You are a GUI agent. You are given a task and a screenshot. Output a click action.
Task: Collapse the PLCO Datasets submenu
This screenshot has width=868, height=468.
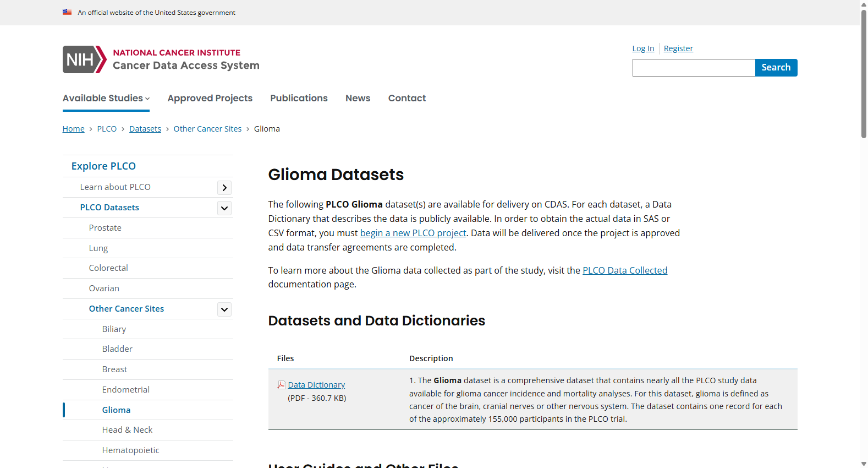(224, 208)
